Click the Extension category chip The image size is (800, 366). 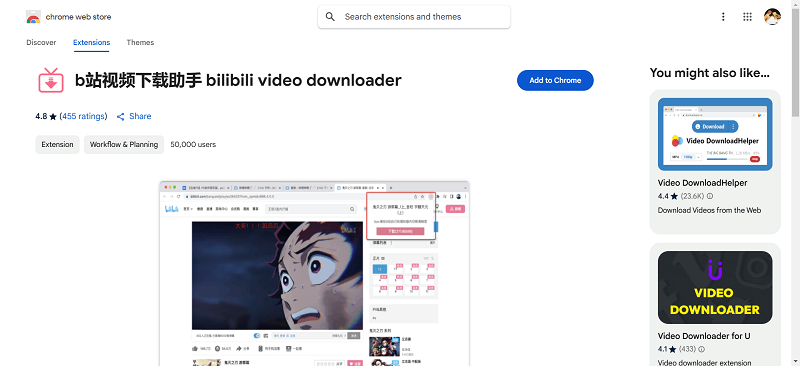pos(58,144)
